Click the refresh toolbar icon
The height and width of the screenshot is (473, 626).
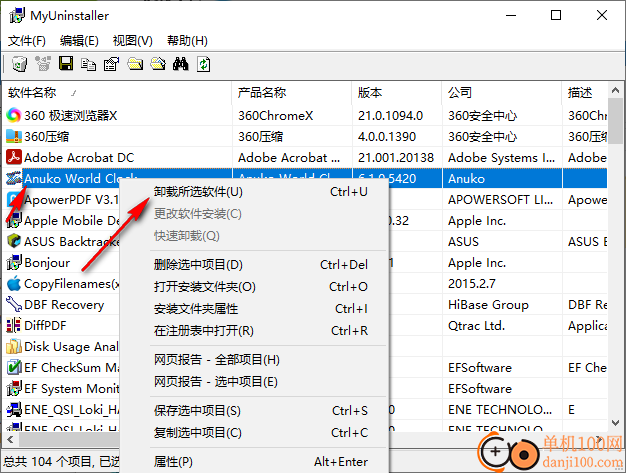point(204,64)
